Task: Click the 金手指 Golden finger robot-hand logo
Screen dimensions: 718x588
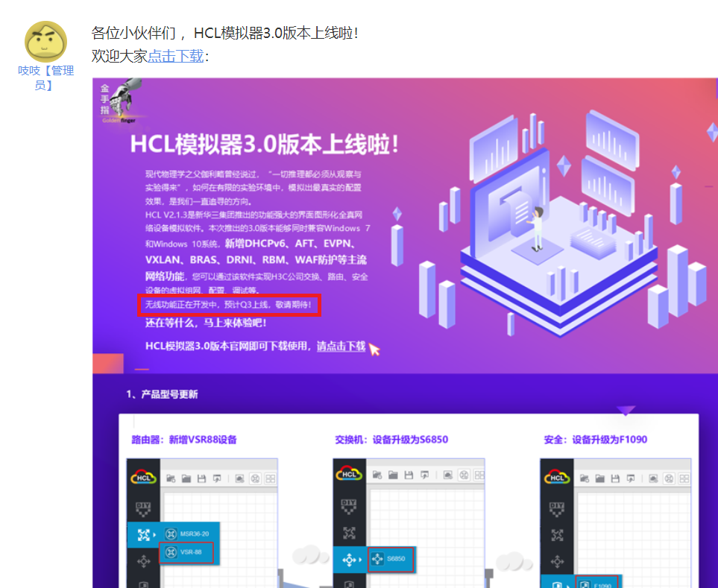Action: click(121, 101)
